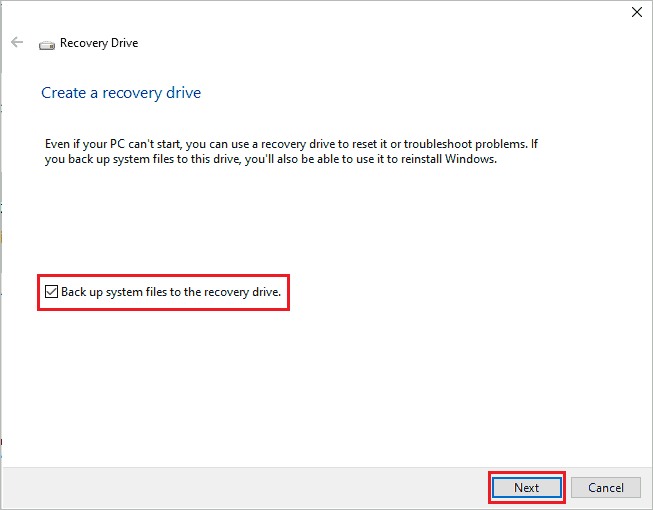Click the 'Create a recovery drive' heading
Screen dimensions: 653x510
(120, 93)
